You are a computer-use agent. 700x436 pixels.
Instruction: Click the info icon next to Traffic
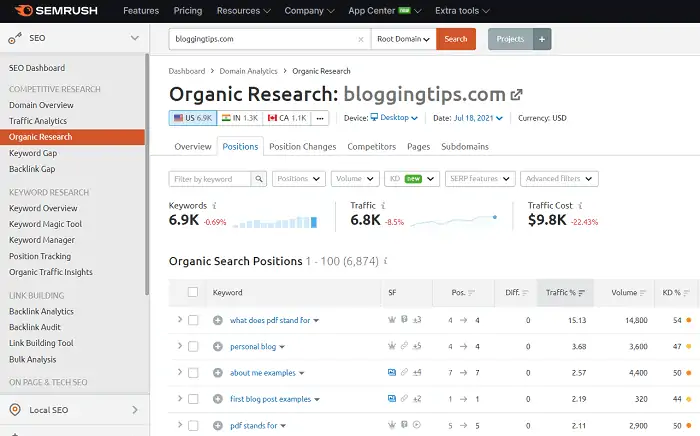[383, 206]
